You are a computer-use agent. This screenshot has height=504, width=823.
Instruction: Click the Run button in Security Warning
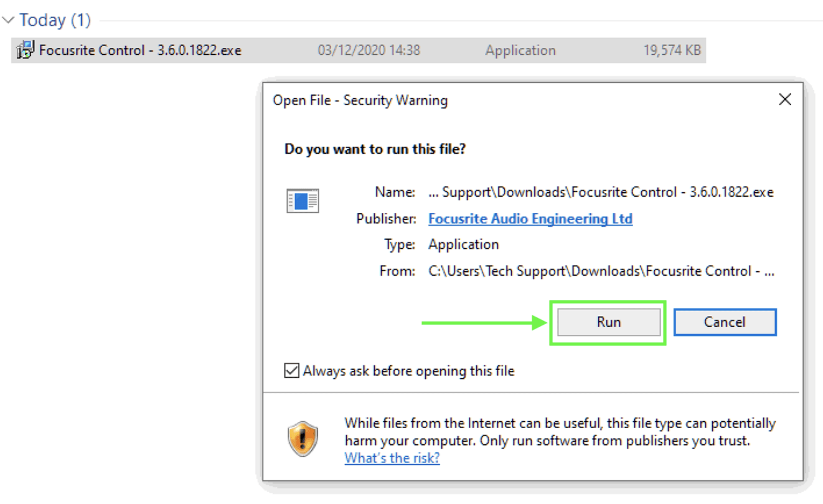(x=608, y=322)
